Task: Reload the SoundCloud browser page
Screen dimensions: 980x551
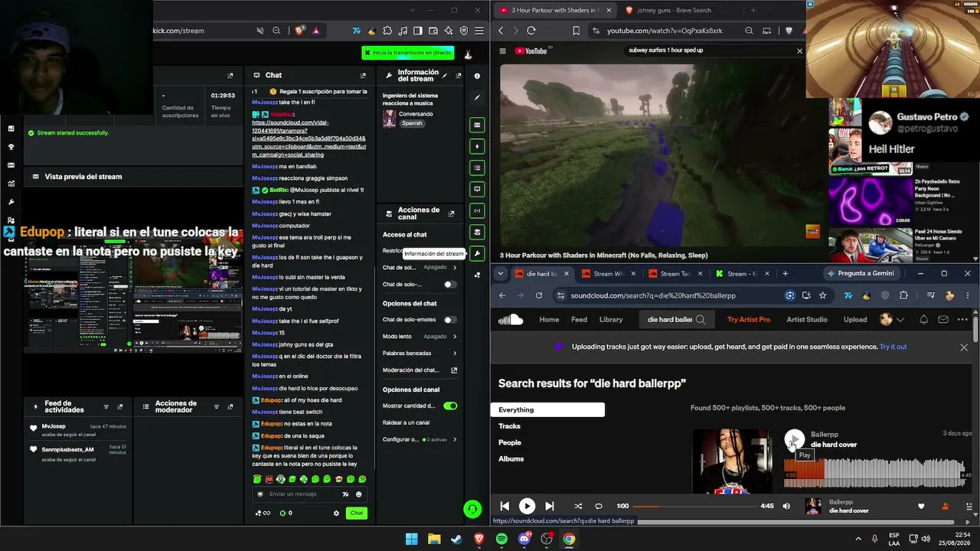Action: [x=539, y=295]
